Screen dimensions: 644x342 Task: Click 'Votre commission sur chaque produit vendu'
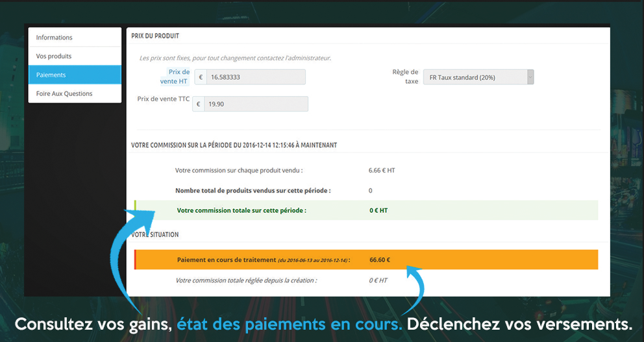pyautogui.click(x=239, y=171)
